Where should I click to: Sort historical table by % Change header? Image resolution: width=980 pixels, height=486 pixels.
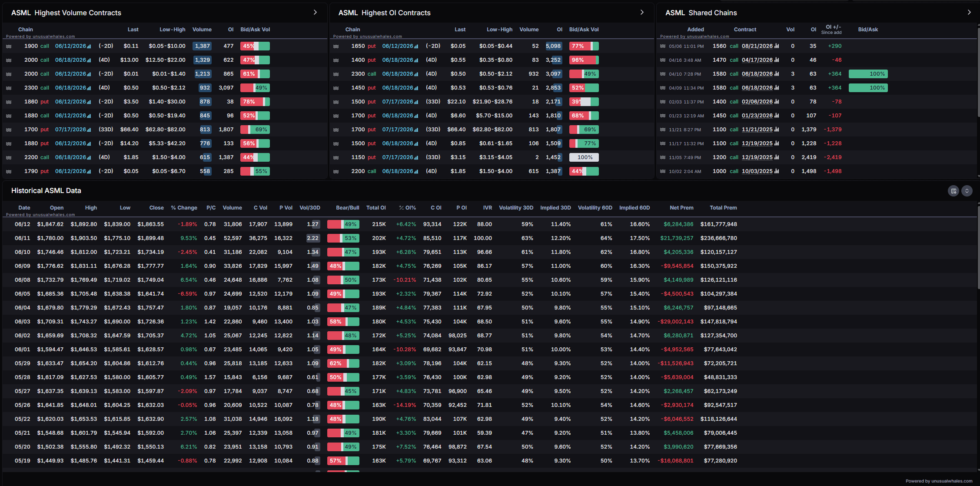(x=184, y=208)
